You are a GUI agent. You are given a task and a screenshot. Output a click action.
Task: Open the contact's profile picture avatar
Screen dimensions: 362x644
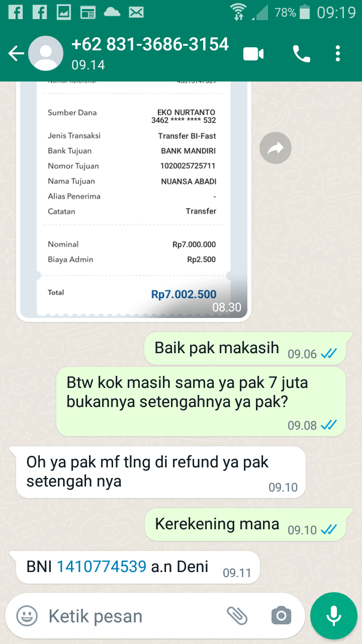pos(46,53)
